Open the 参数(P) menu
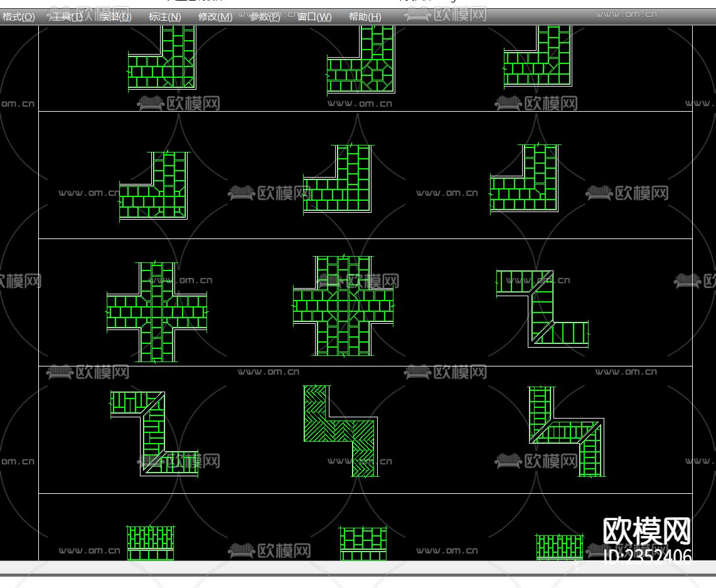This screenshot has height=588, width=716. (265, 17)
